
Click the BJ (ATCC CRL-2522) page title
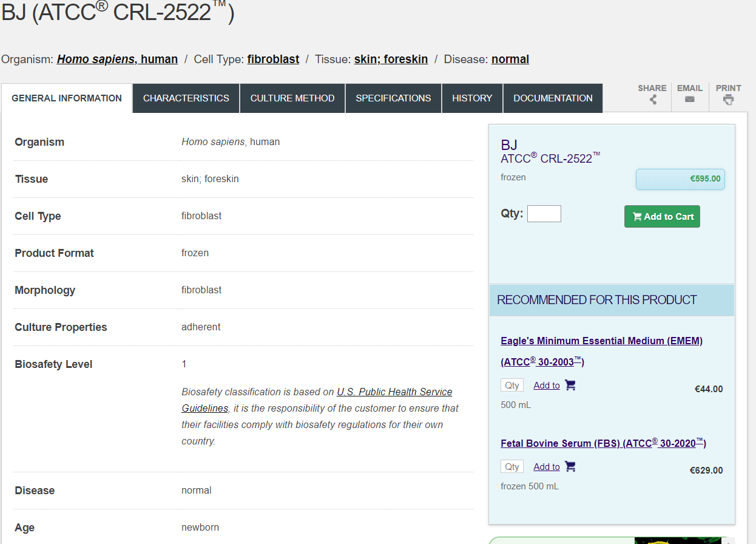[x=118, y=12]
